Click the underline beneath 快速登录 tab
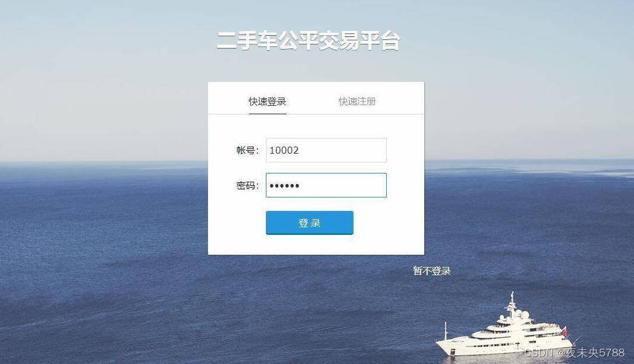The image size is (634, 364). [x=267, y=114]
